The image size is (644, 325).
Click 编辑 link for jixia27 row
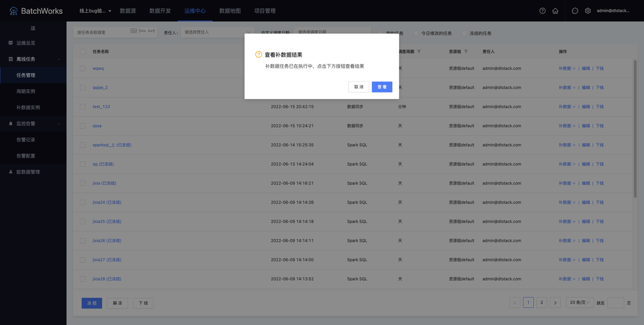(586, 260)
